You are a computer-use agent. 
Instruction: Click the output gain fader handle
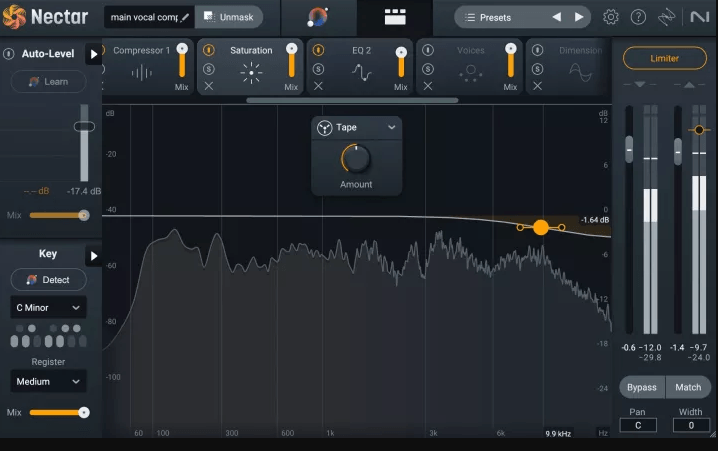pyautogui.click(x=678, y=152)
